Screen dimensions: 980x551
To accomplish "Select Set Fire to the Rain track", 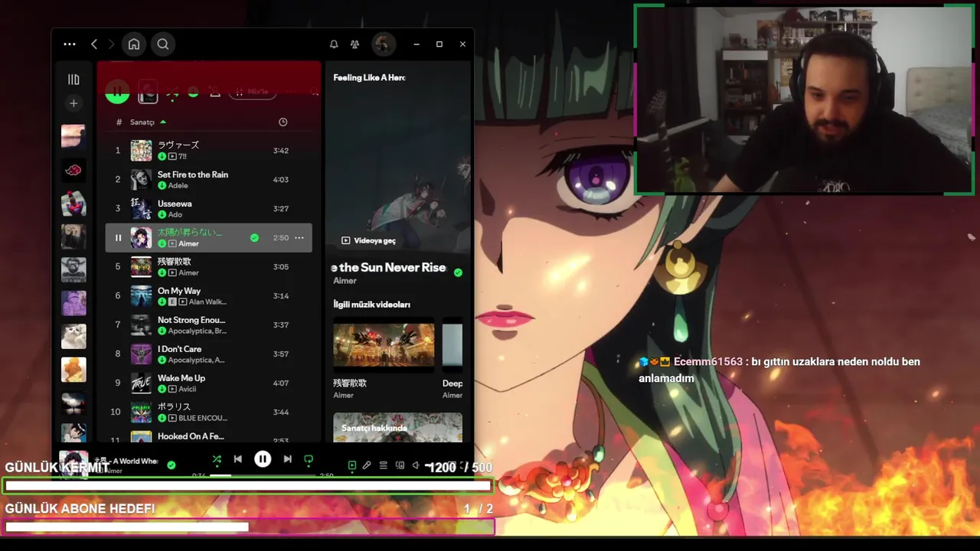I will (208, 180).
